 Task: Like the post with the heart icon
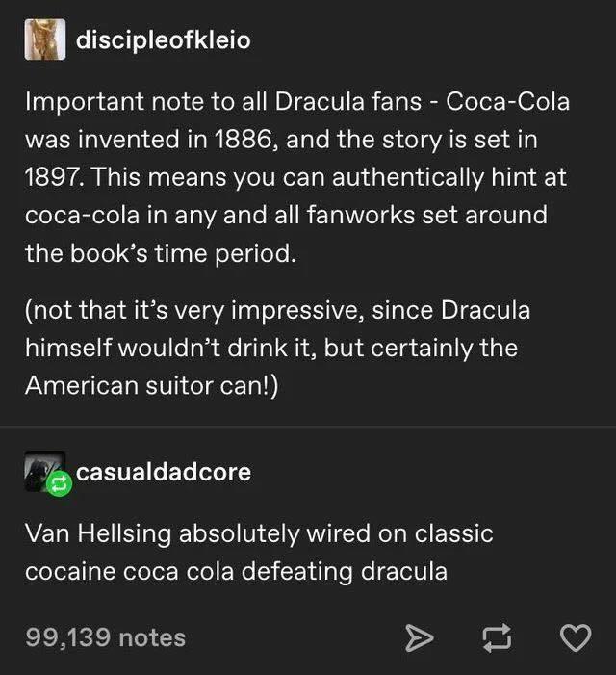pos(576,637)
